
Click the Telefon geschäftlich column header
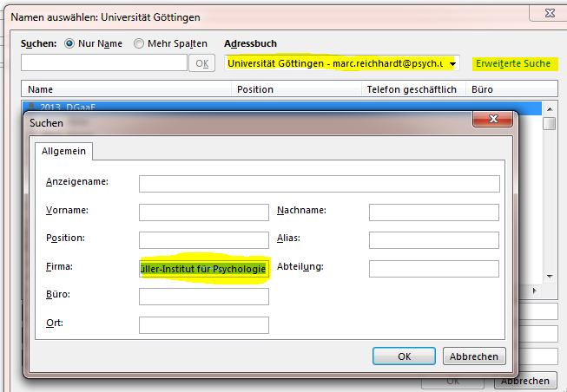(412, 89)
